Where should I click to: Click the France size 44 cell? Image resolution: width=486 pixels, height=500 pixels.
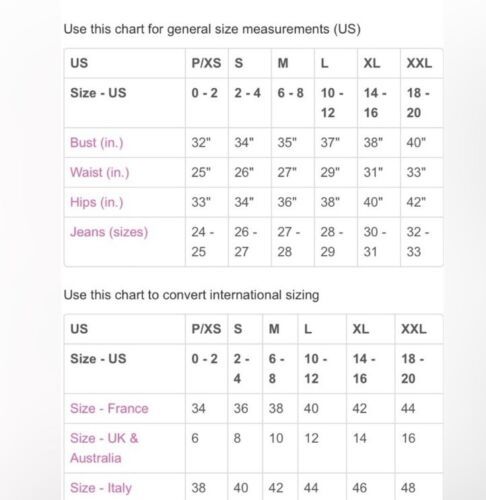408,408
